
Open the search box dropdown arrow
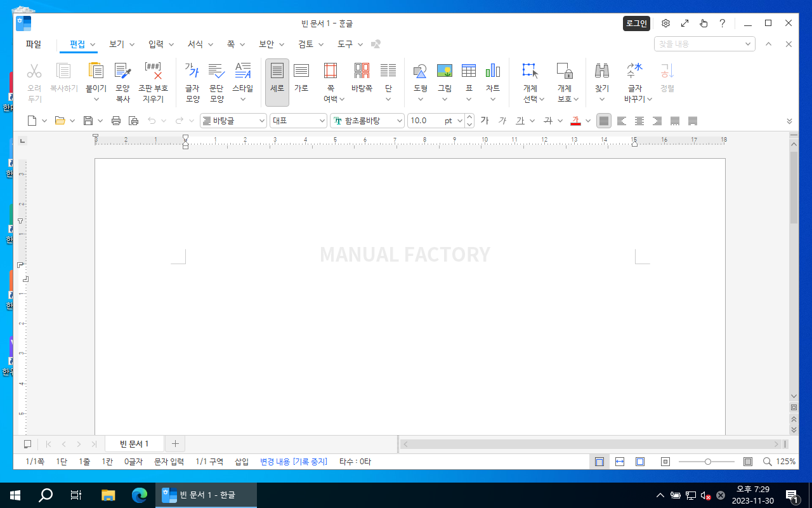748,44
